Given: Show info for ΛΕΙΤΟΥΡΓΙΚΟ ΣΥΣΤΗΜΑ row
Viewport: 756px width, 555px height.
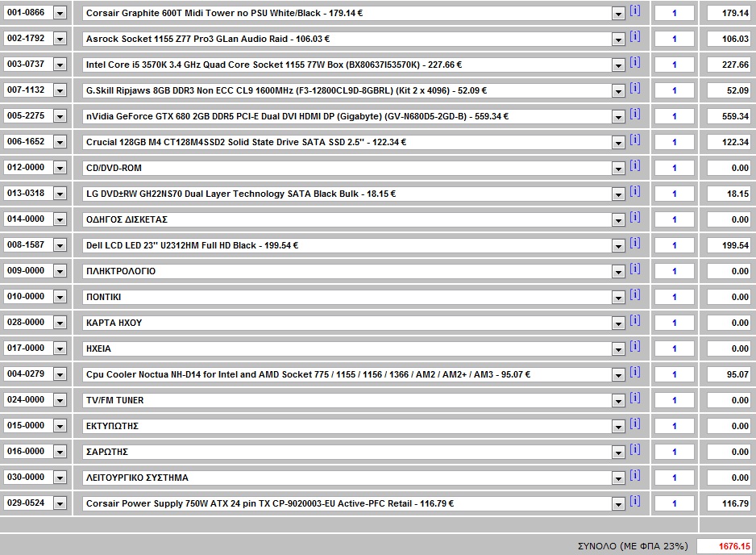Looking at the screenshot, I should (635, 475).
